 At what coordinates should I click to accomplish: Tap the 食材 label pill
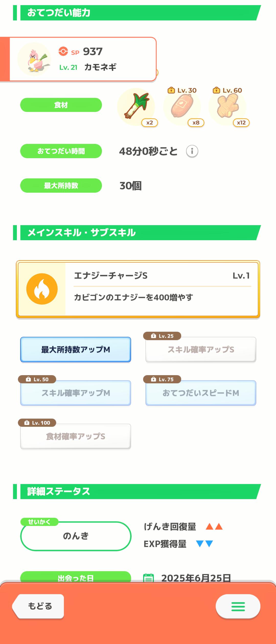61,105
